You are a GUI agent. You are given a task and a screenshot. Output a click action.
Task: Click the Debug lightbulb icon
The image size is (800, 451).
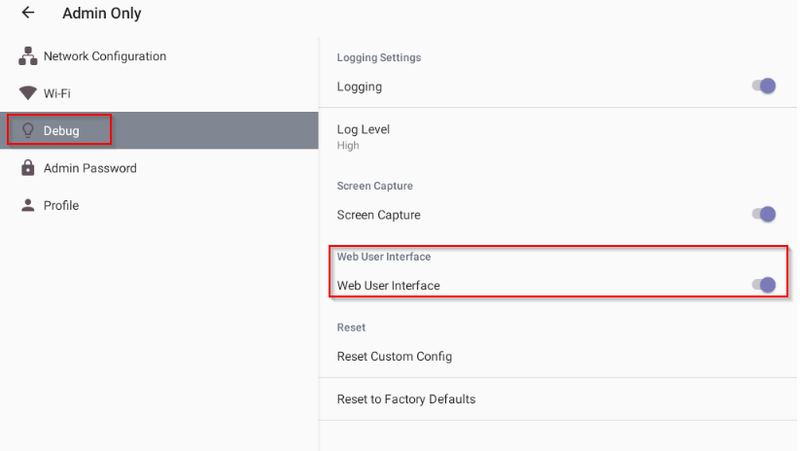[x=28, y=131]
